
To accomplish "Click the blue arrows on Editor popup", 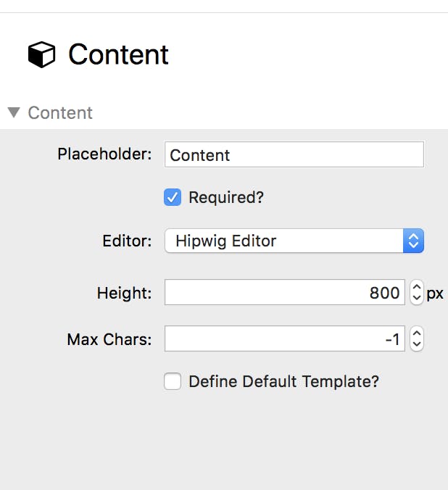I will pyautogui.click(x=413, y=241).
